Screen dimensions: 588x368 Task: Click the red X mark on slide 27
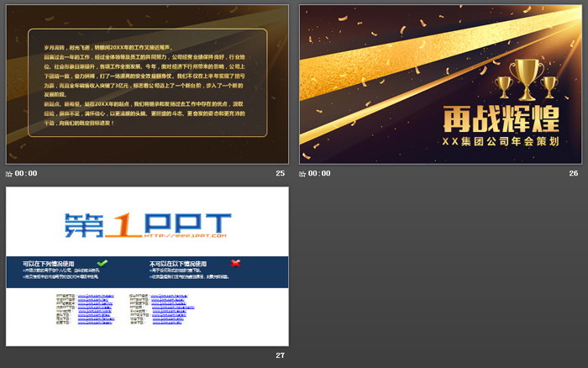pyautogui.click(x=235, y=264)
